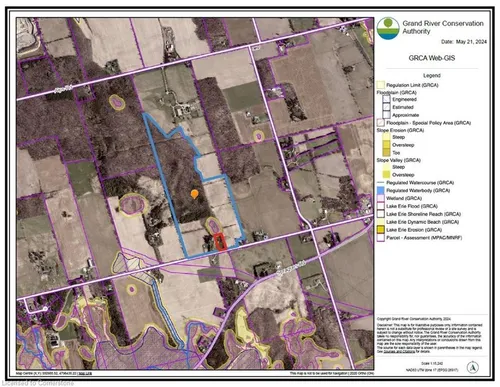This screenshot has width=500, height=387.
Task: Click the Wetland legend symbol
Action: coord(381,198)
